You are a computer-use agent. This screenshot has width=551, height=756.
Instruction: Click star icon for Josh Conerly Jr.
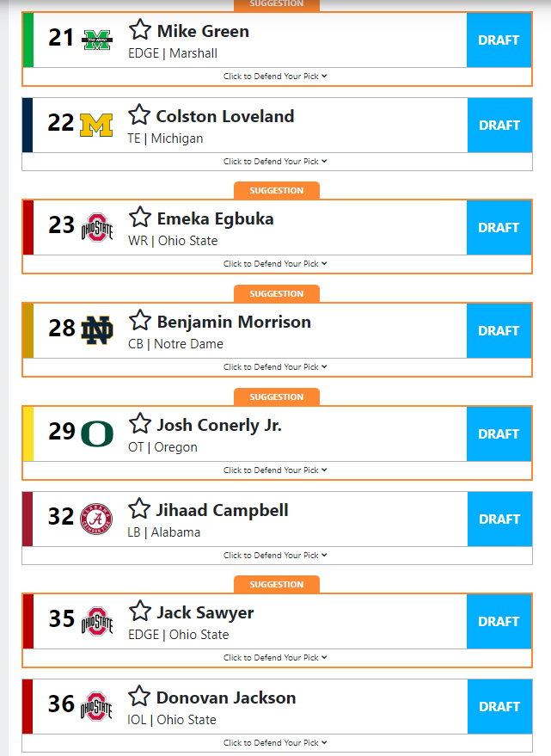(x=140, y=423)
